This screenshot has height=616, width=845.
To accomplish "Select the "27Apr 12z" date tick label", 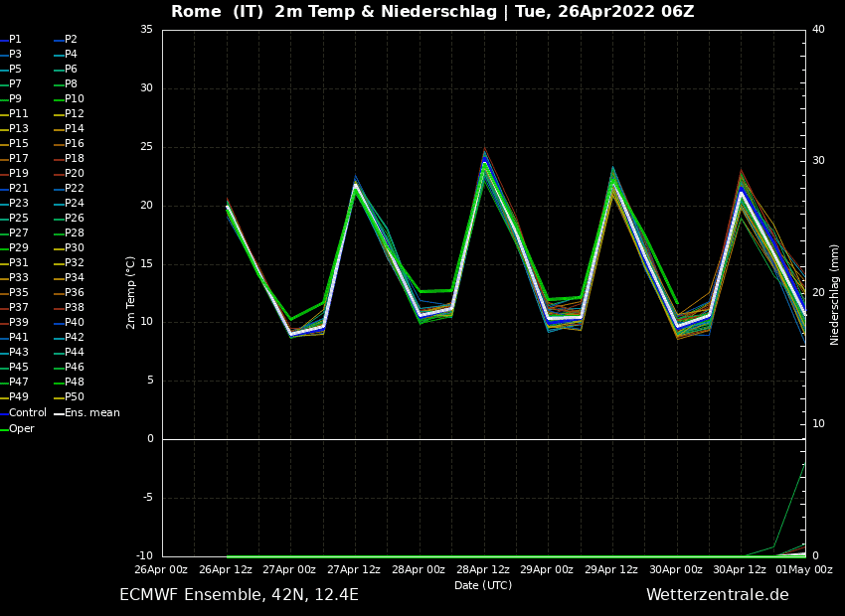I will tap(354, 569).
